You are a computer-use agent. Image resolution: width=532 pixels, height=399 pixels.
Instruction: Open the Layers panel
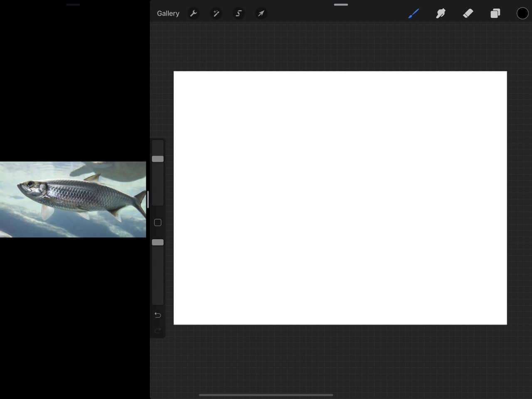[x=495, y=13]
